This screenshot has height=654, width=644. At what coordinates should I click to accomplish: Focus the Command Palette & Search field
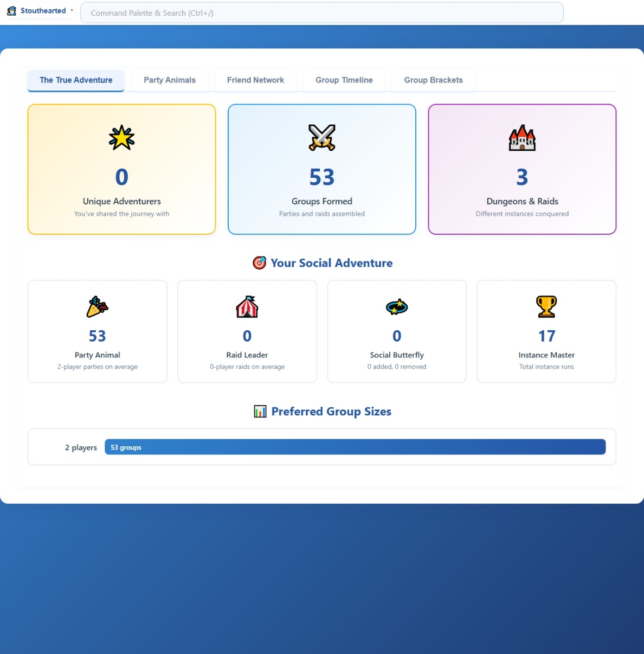(321, 13)
